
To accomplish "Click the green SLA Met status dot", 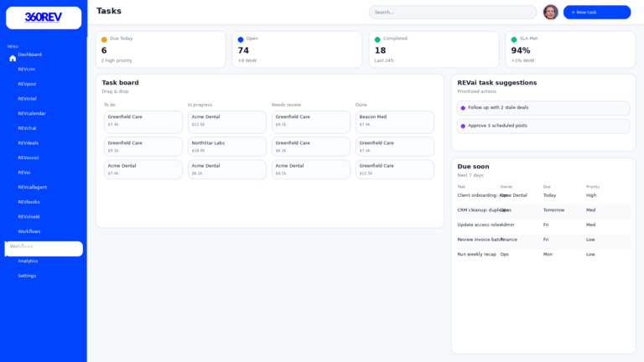I will click(514, 39).
